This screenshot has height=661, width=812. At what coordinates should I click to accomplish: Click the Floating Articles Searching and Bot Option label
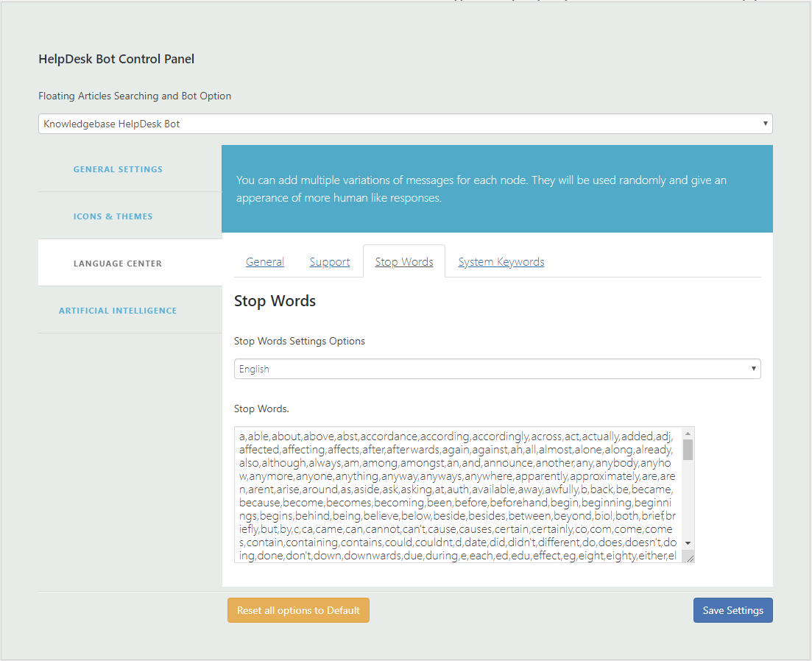(x=135, y=96)
